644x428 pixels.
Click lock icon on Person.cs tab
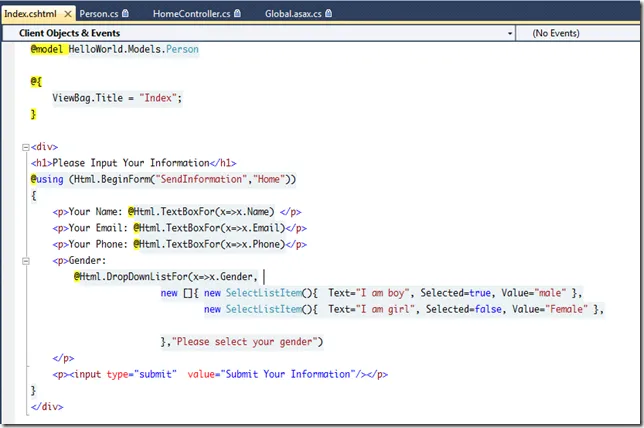click(x=125, y=13)
